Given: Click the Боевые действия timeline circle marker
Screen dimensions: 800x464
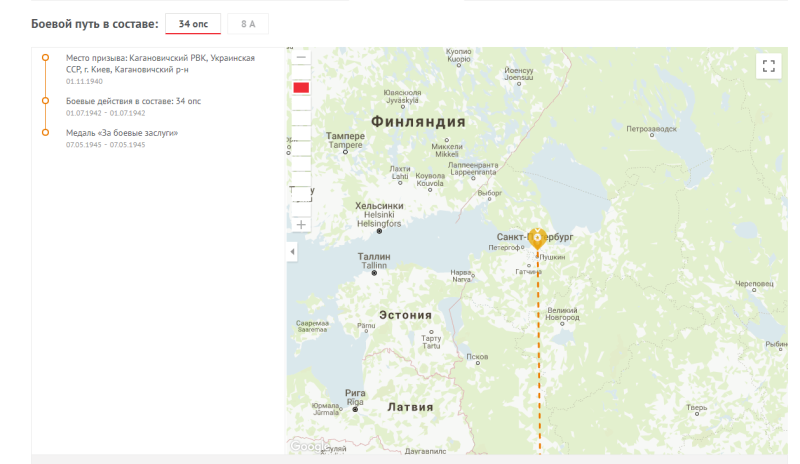Looking at the screenshot, I should point(45,101).
